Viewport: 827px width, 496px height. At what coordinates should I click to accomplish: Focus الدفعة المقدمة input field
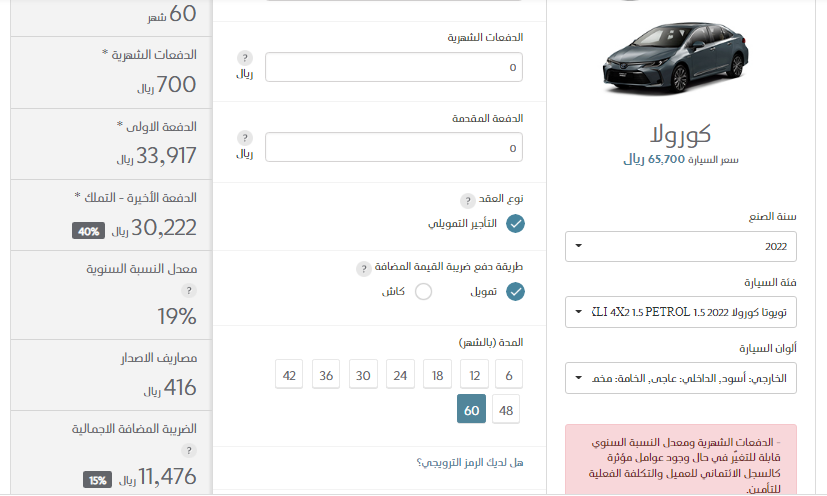(x=393, y=147)
